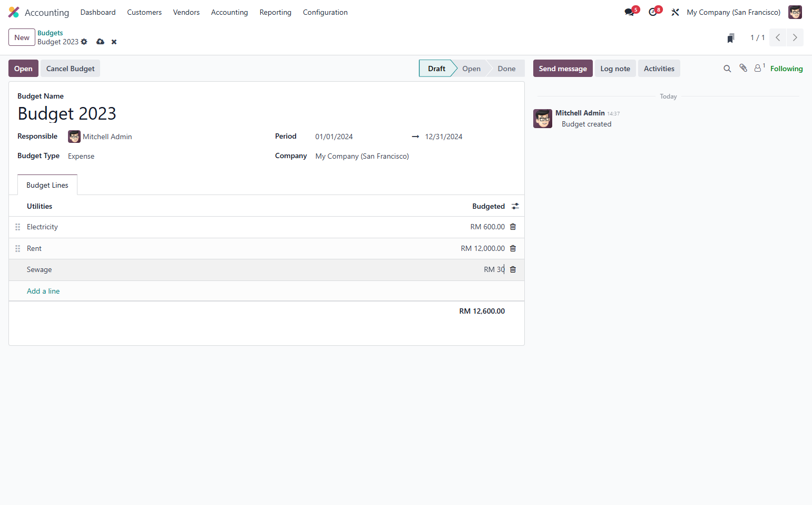Click the Log note button
This screenshot has height=505, width=812.
(615, 69)
